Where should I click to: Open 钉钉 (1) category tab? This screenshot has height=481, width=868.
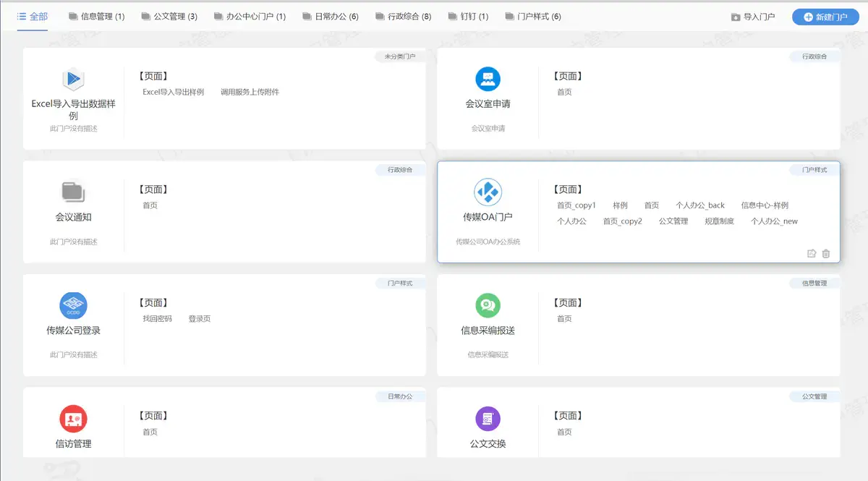click(x=468, y=17)
